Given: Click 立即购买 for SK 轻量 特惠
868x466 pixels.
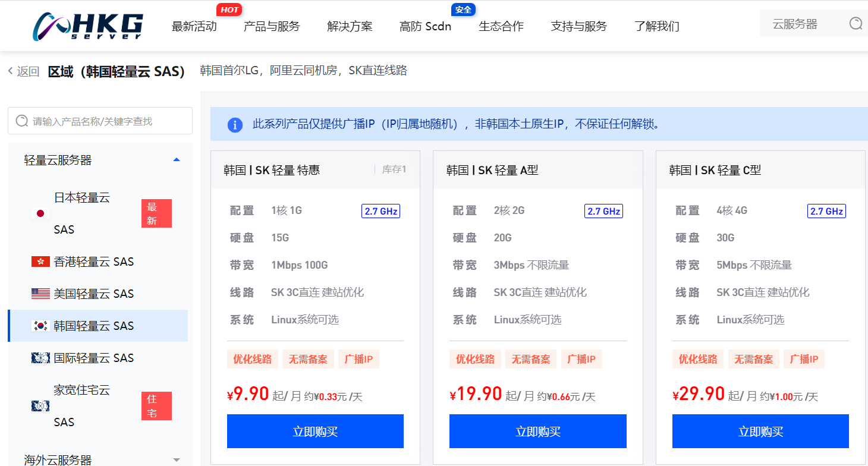Looking at the screenshot, I should tap(315, 432).
